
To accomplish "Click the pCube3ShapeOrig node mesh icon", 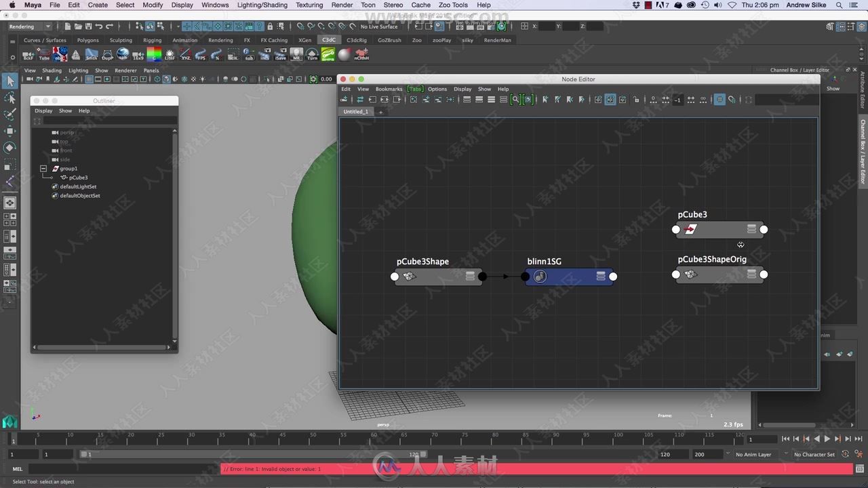I will [x=690, y=274].
